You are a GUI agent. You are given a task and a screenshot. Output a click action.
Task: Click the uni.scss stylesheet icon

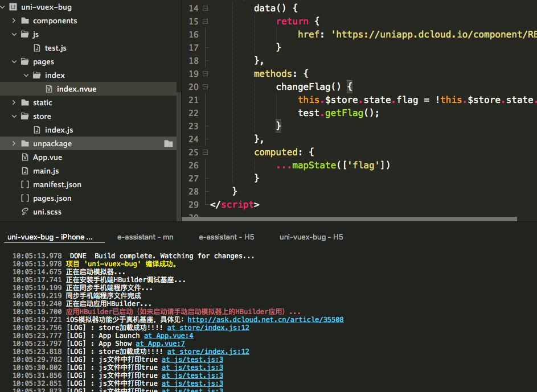point(24,212)
